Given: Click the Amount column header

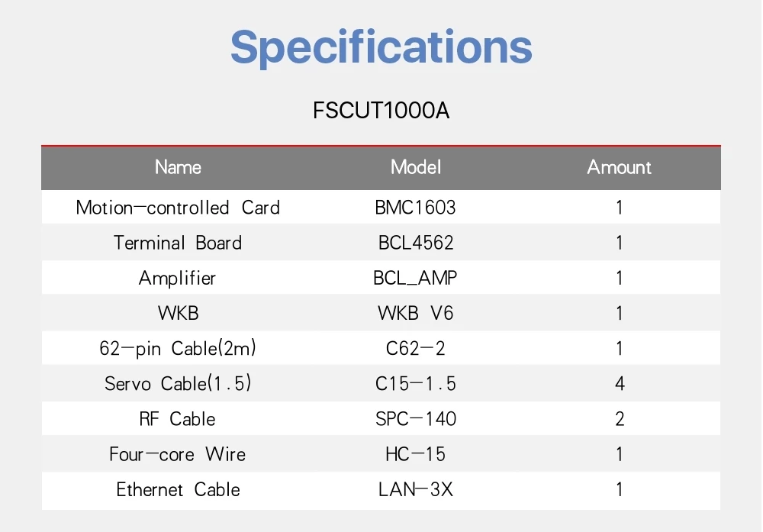Looking at the screenshot, I should click(x=619, y=167).
